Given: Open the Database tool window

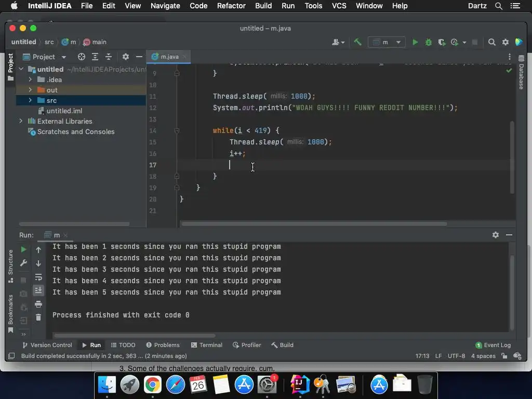Looking at the screenshot, I should [x=521, y=72].
